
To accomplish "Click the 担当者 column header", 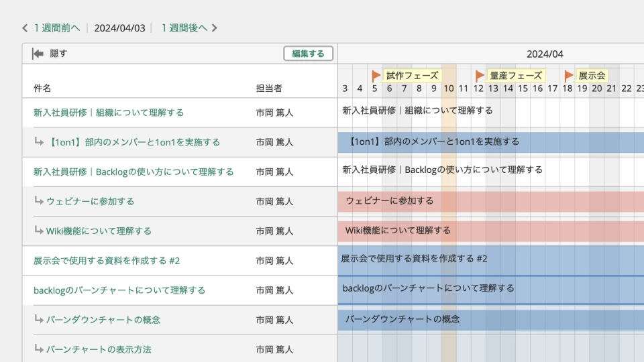I will point(269,88).
